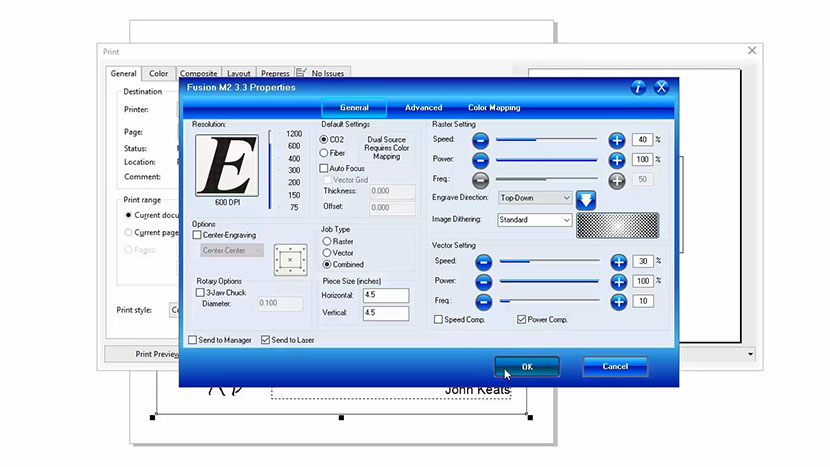Click the minus icon for Raster Power
This screenshot has height=467, width=830.
point(481,160)
